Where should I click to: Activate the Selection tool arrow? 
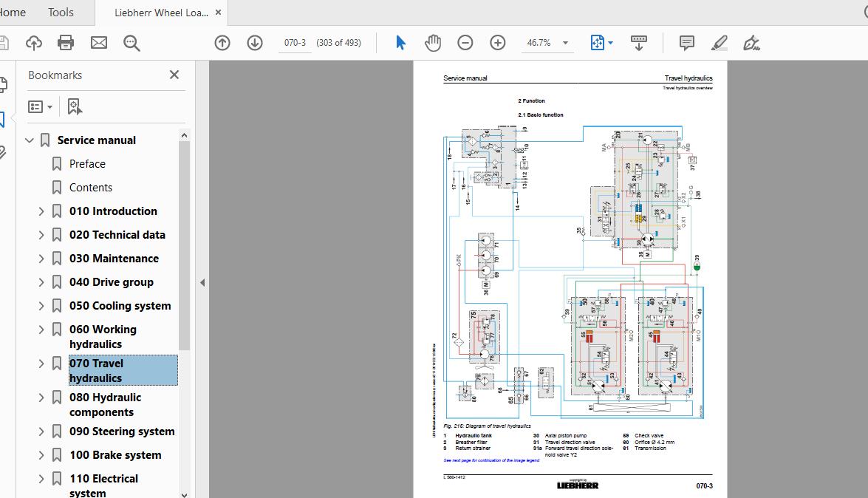(x=400, y=42)
